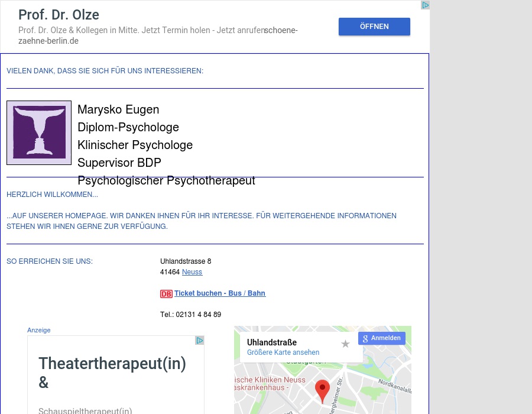Open 'Ticket buchen - Bus / Bahn' link

point(219,293)
